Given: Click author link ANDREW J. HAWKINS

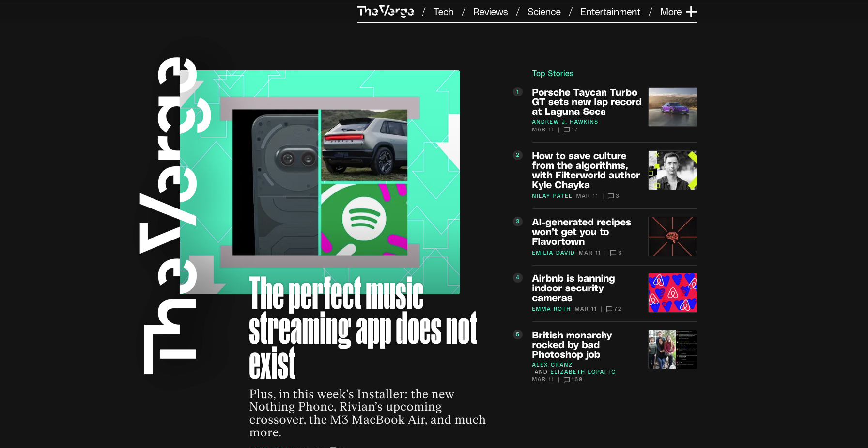Looking at the screenshot, I should coord(565,122).
